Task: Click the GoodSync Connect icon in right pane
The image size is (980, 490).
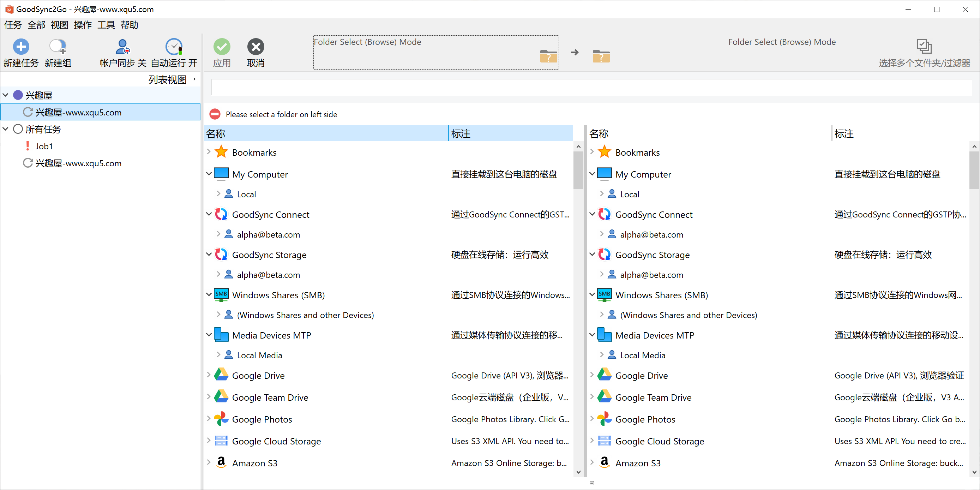Action: (604, 214)
